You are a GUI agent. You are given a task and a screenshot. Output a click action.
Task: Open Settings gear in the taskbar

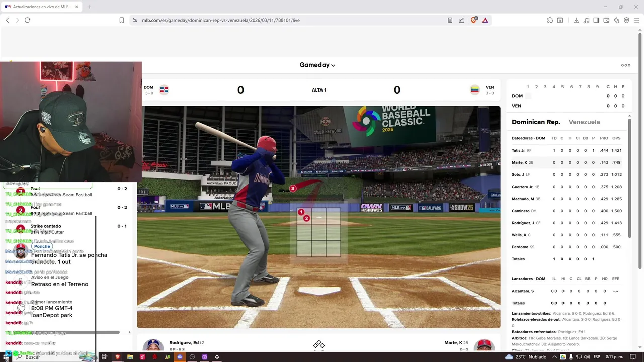tap(217, 357)
